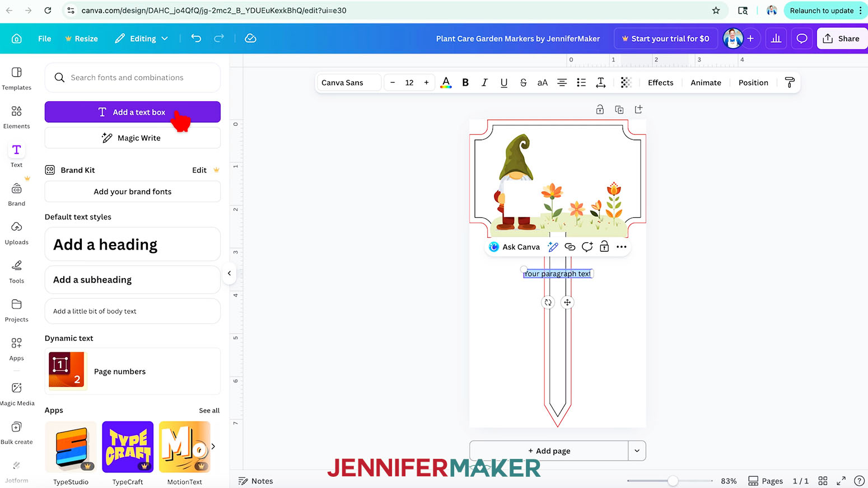Click the Add page button
The height and width of the screenshot is (488, 868).
549,451
